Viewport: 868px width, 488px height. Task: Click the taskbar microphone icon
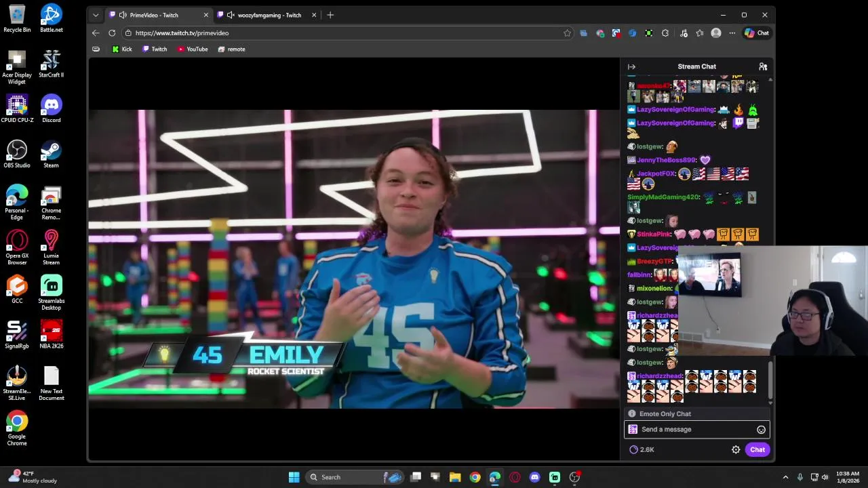pyautogui.click(x=800, y=477)
